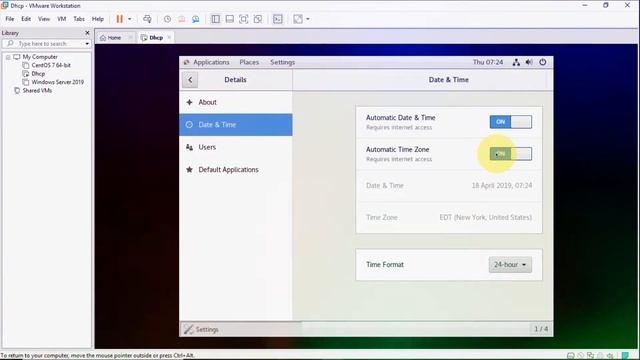The image size is (640, 360).
Task: Close the Library panel
Action: coord(87,33)
